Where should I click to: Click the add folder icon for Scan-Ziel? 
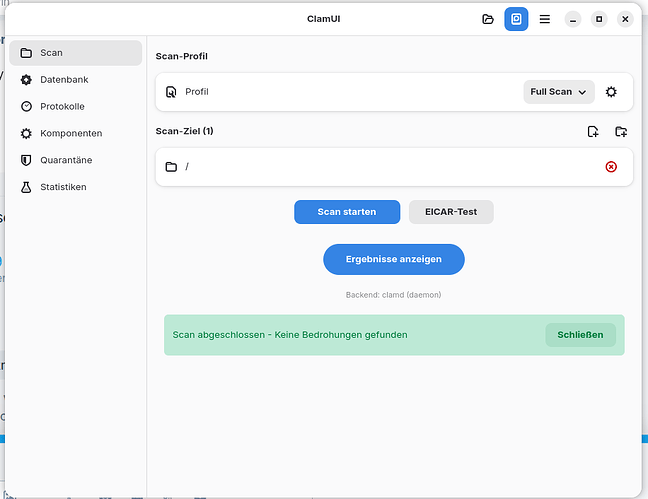point(621,131)
